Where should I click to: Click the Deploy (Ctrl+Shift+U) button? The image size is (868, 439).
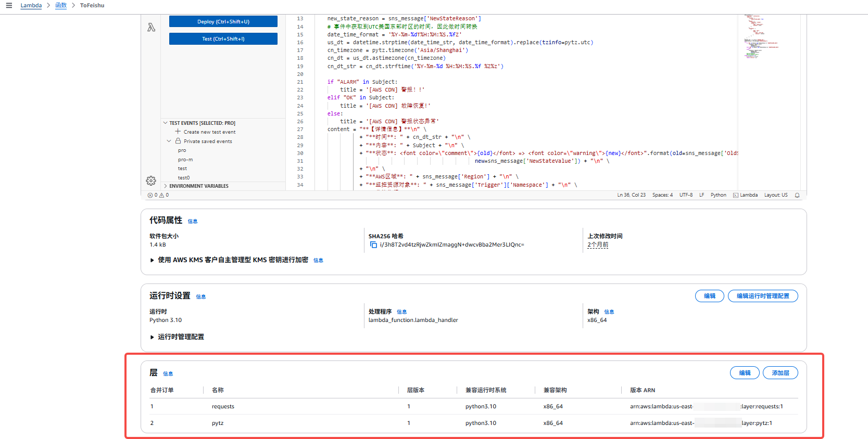click(223, 21)
